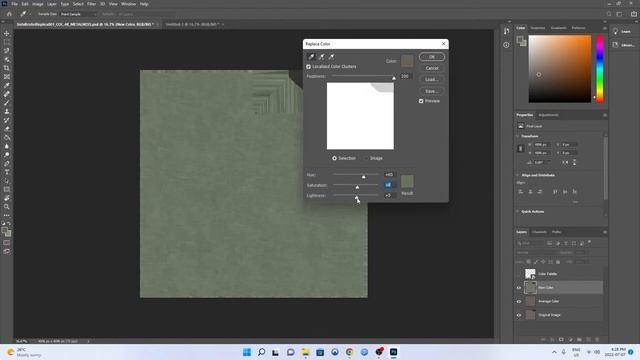
Task: Select the Brush tool
Action: click(x=7, y=103)
